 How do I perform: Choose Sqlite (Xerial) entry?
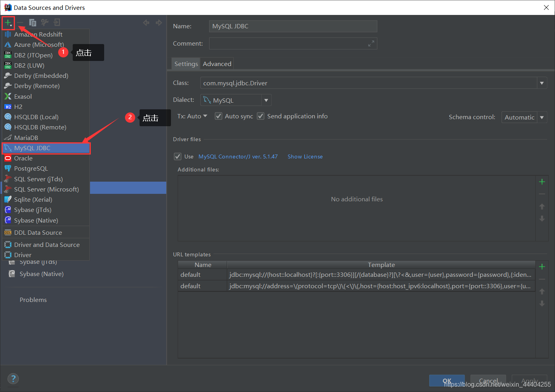click(46, 200)
